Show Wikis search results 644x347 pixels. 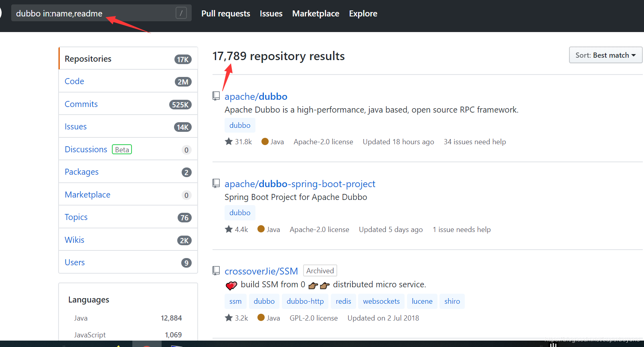[x=128, y=240]
